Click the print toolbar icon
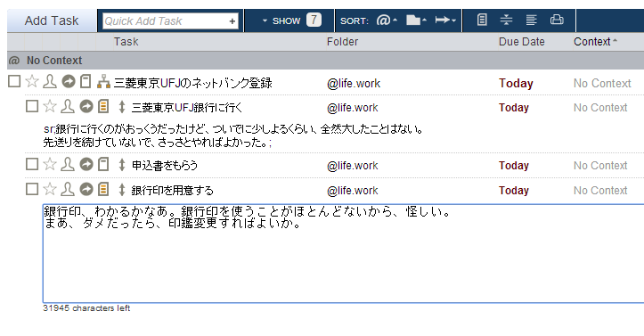This screenshot has height=336, width=644. point(557,20)
